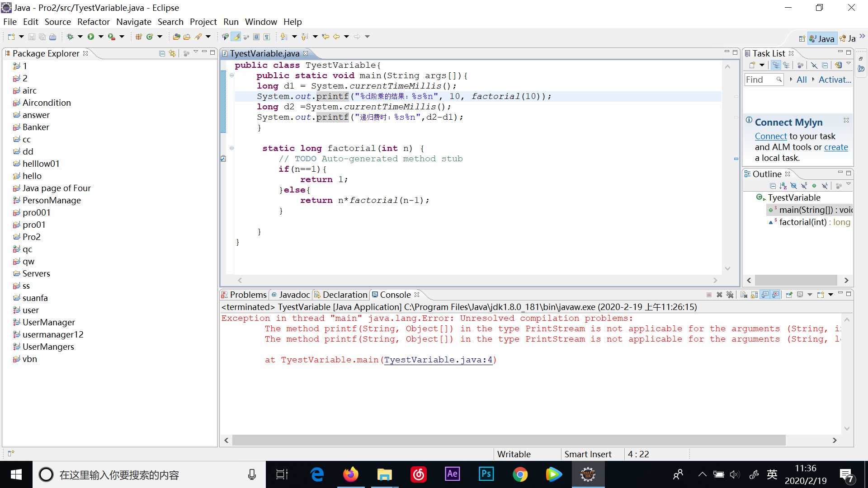Screen dimensions: 868x488
Task: Click the Debug toolbar icon
Action: point(70,37)
